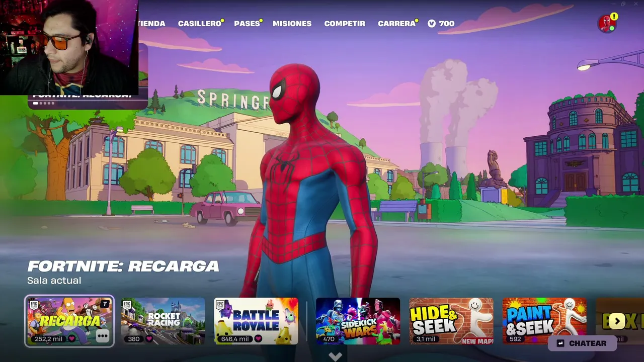Screen dimensions: 644x362
Task: Click the 380 player count on Rocket Racing
Action: pos(134,339)
